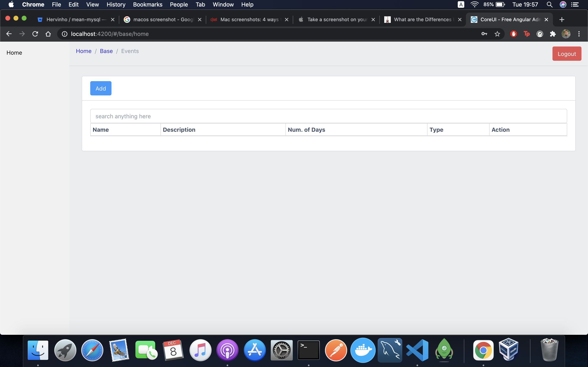Open the Chrome three-dot menu
Viewport: 588px width, 367px height.
[x=579, y=34]
